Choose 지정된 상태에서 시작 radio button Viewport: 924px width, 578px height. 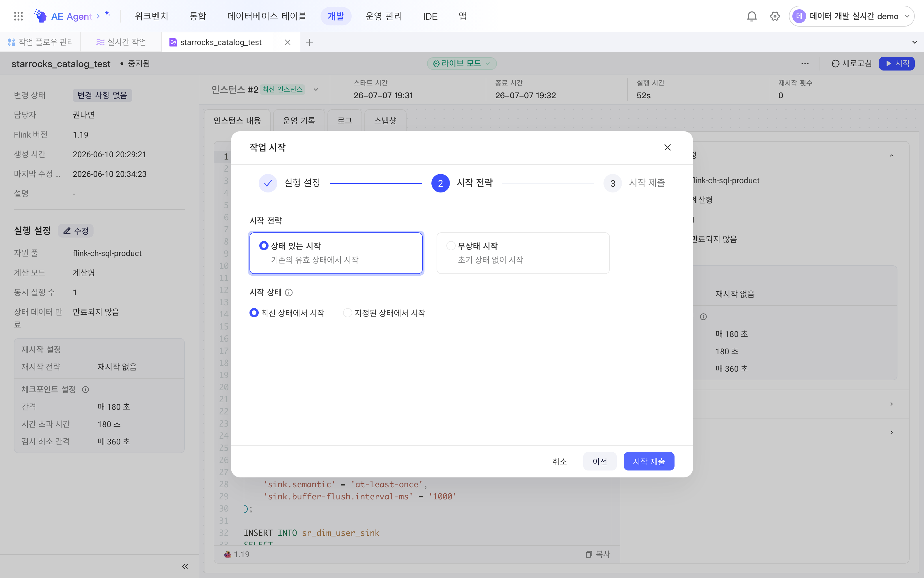pos(347,313)
